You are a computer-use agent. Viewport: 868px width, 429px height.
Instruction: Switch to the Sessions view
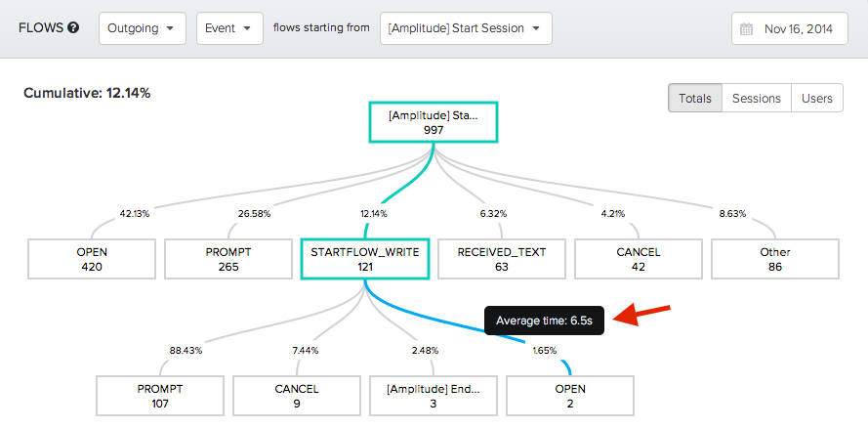pyautogui.click(x=757, y=99)
